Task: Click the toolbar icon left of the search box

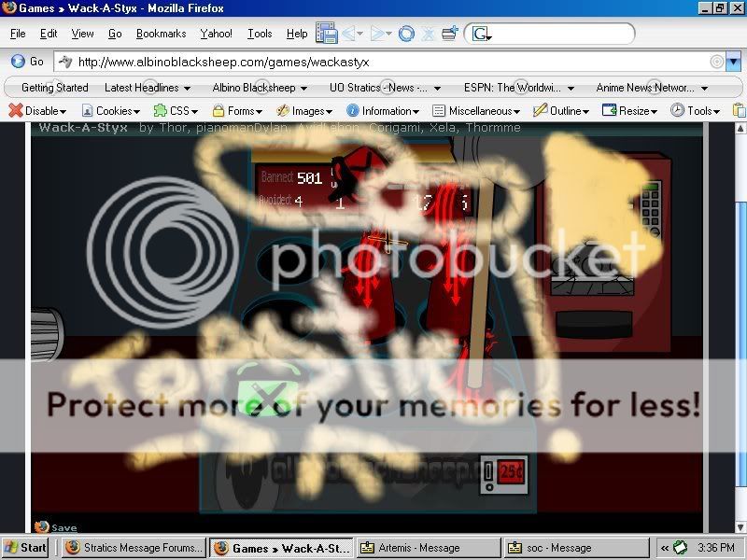Action: 449,34
